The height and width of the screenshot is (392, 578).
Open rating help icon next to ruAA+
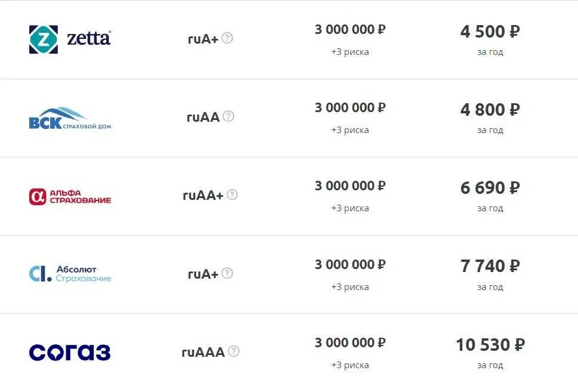(x=232, y=195)
